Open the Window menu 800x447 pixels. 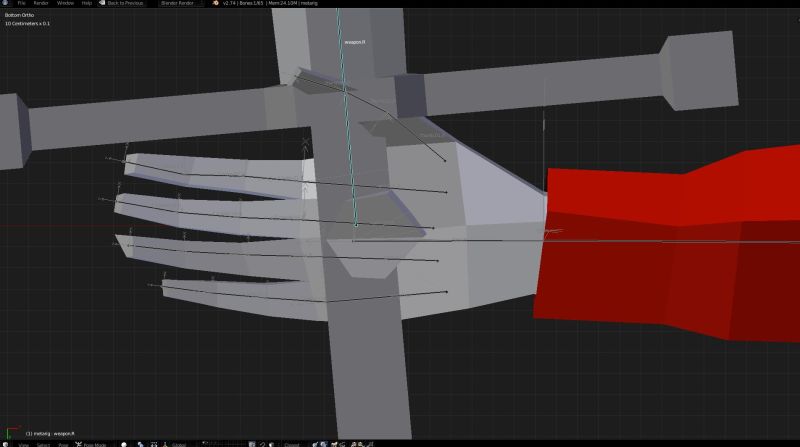[65, 3]
